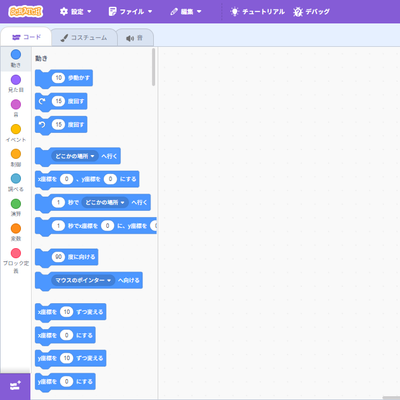
Task: Click the 0 value in y座標を にする block
Action: [x=66, y=381]
